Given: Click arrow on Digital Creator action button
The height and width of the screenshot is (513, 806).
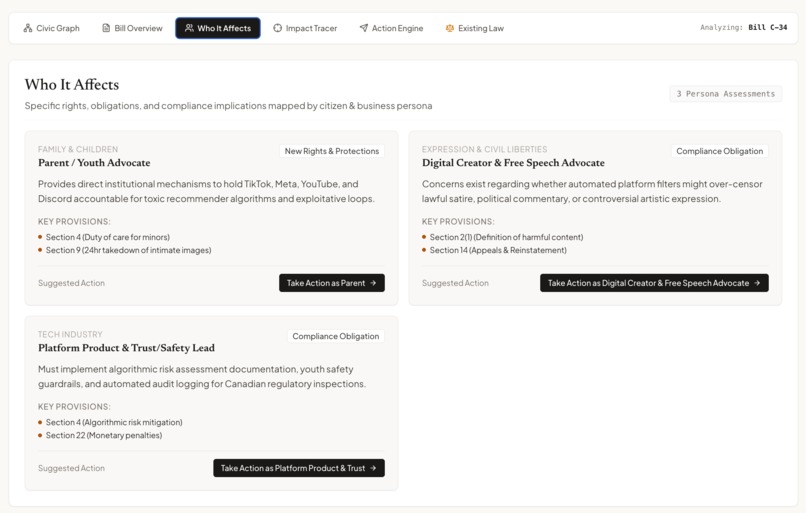Looking at the screenshot, I should [x=757, y=283].
